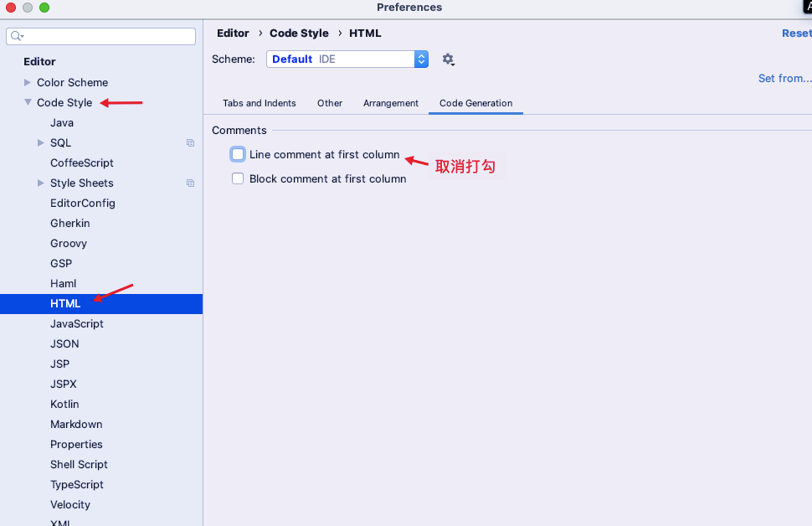Select Java in the Code Style list
Screen dimensions: 812x526
[x=62, y=123]
